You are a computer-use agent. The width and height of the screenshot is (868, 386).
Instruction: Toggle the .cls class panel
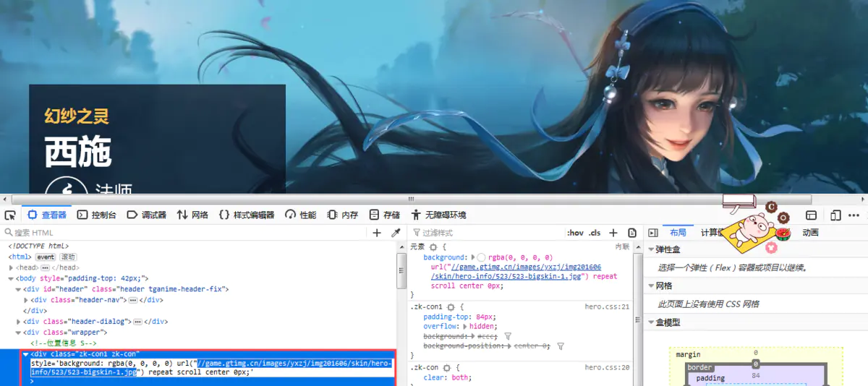[595, 233]
